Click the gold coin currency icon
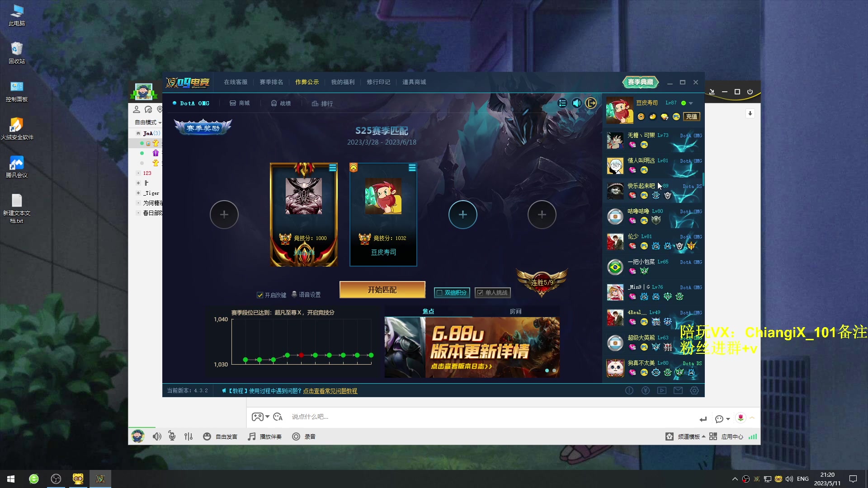 click(x=641, y=117)
